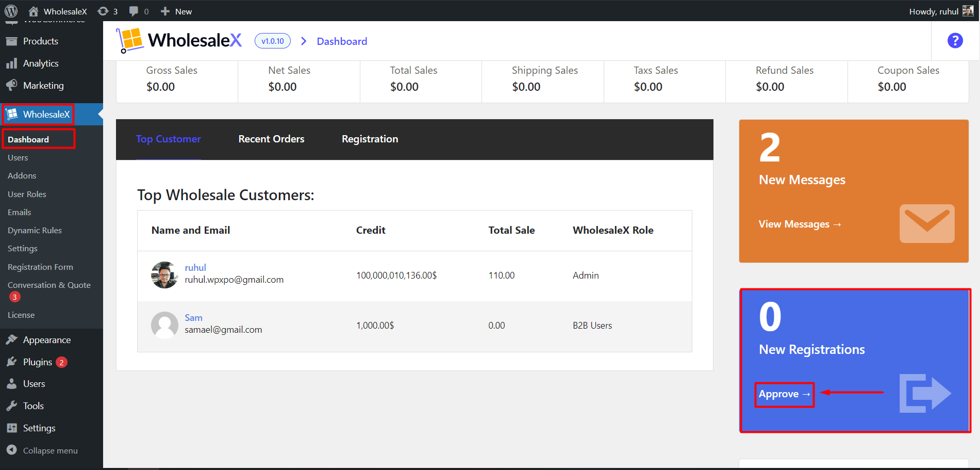Open WholesaleX Settings submenu item
Viewport: 980px width, 470px height.
pos(23,248)
